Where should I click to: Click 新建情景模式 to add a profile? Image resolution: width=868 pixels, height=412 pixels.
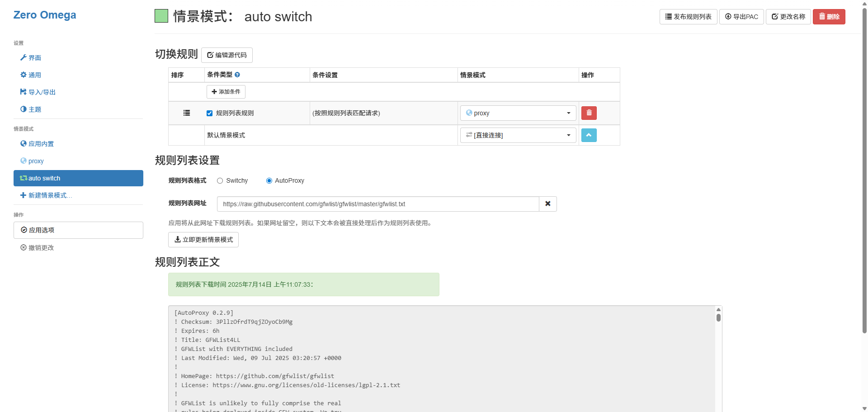tap(47, 195)
